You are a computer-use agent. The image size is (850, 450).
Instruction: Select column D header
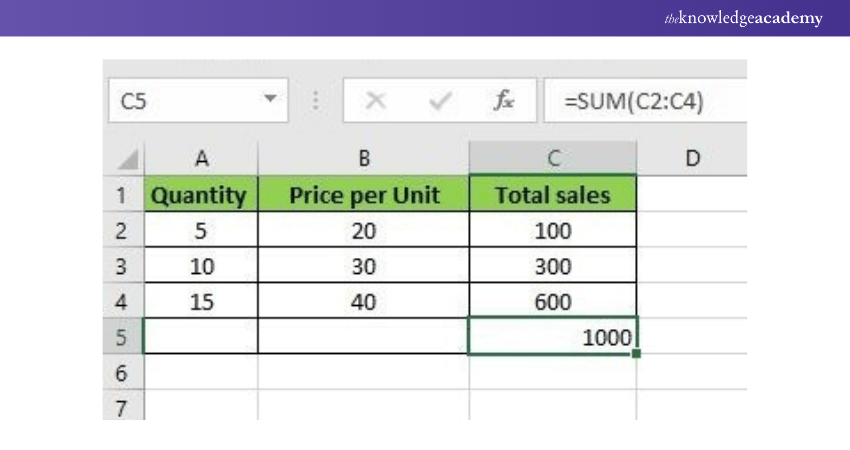point(691,158)
